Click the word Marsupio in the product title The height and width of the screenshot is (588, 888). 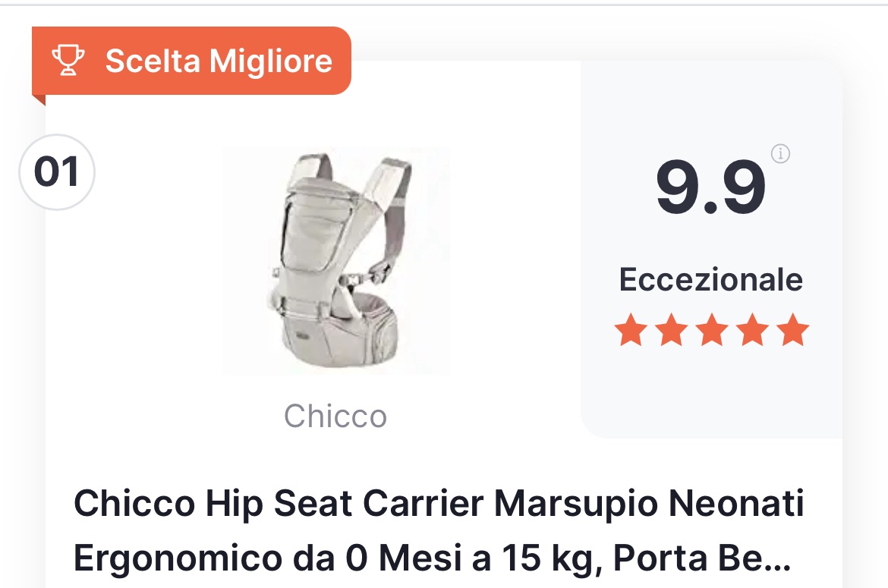click(576, 505)
